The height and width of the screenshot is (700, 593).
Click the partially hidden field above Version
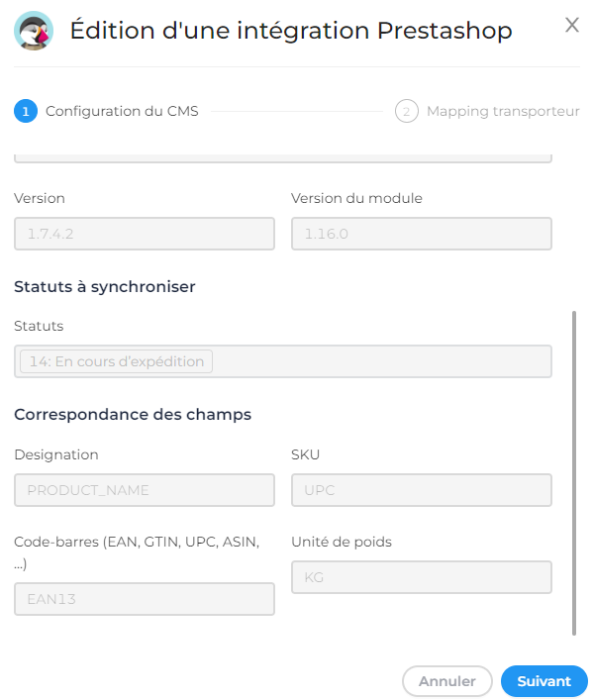[283, 158]
